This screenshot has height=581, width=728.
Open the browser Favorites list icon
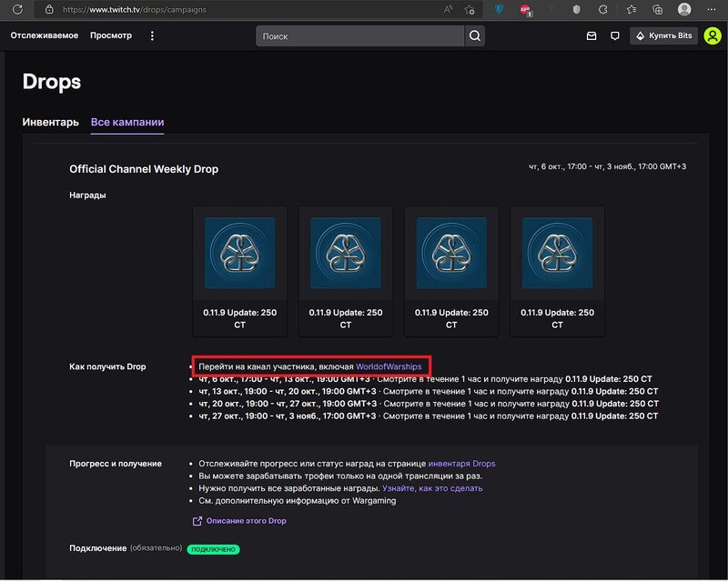(x=632, y=9)
